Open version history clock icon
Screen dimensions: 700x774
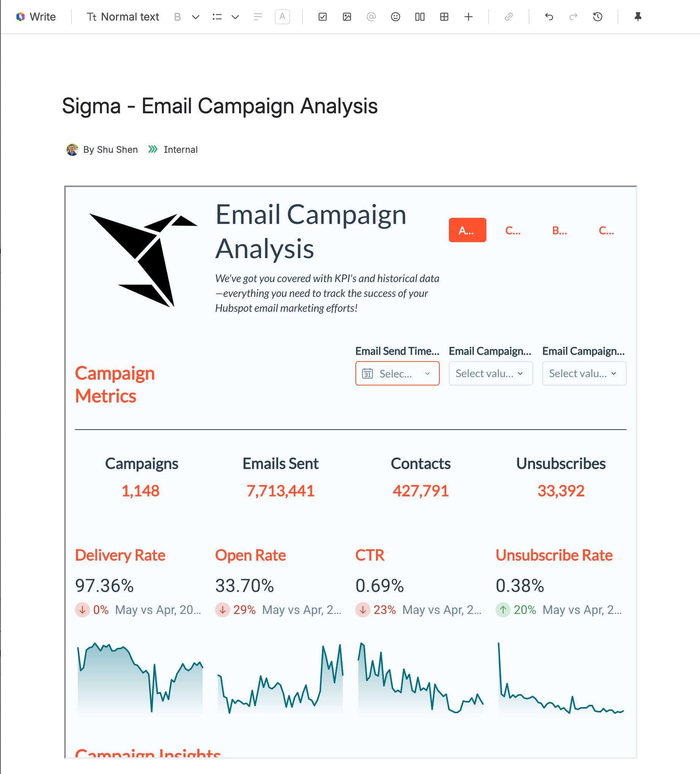tap(597, 17)
